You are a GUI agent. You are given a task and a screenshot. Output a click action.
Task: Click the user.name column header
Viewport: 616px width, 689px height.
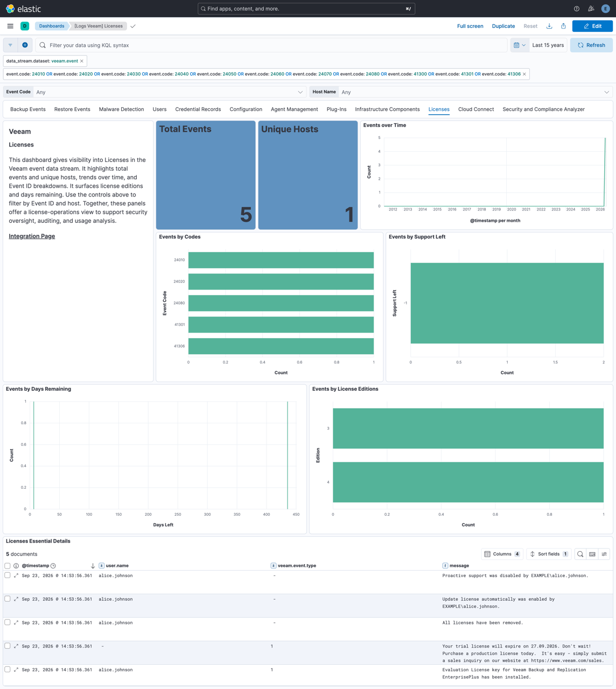coord(117,566)
